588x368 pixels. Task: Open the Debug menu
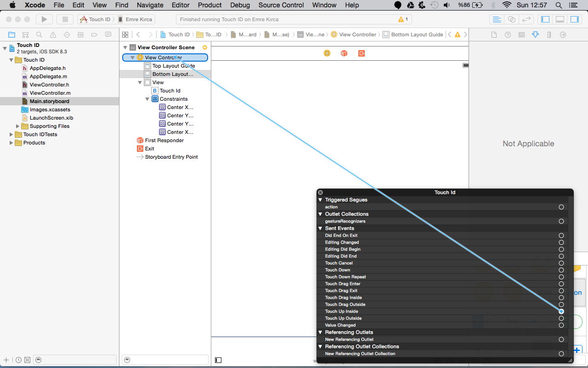pos(240,5)
